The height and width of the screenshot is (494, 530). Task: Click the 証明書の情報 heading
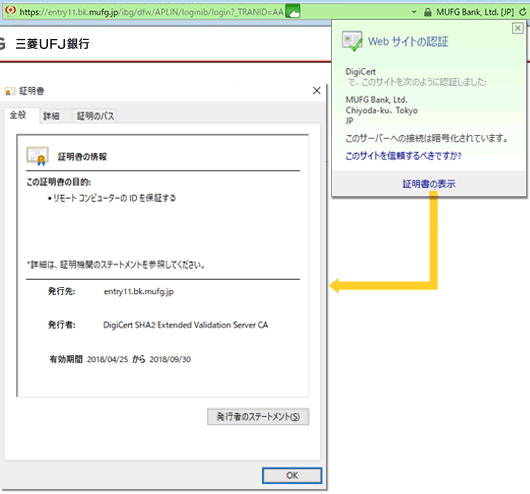click(x=82, y=157)
